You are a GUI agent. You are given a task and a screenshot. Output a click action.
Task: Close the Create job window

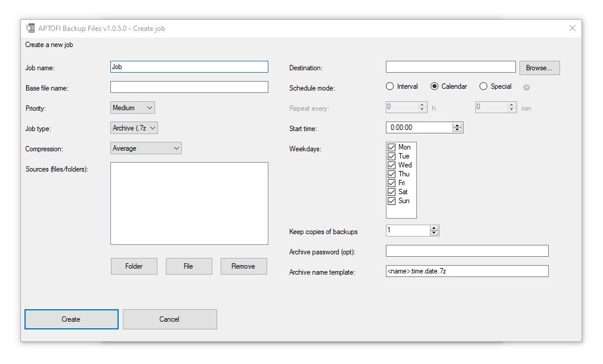[x=572, y=28]
